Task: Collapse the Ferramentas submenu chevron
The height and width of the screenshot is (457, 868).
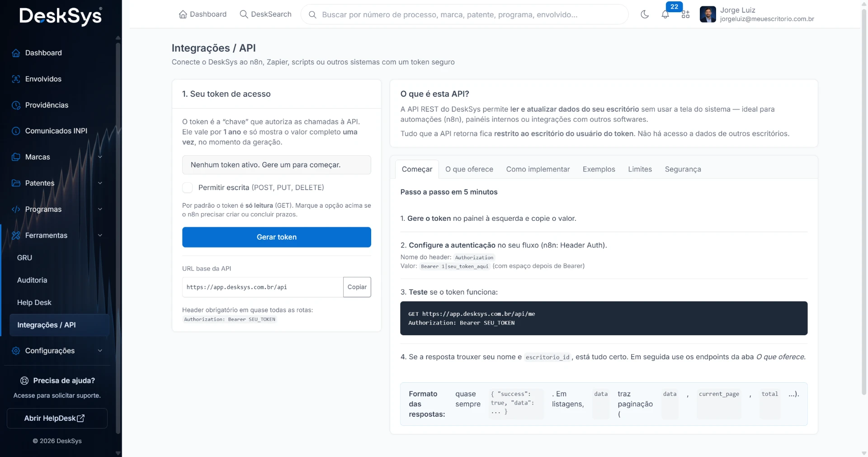Action: point(100,235)
